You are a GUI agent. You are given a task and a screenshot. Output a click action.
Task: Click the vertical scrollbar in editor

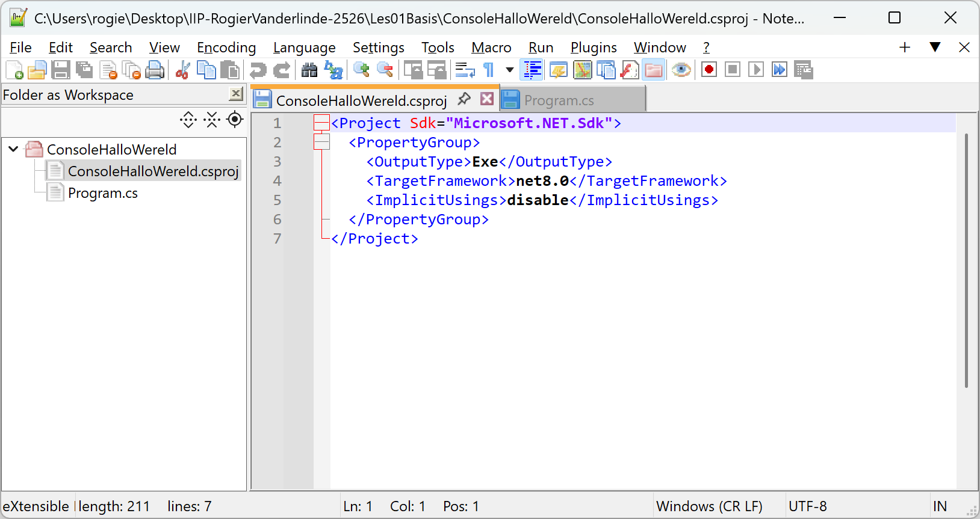967,260
